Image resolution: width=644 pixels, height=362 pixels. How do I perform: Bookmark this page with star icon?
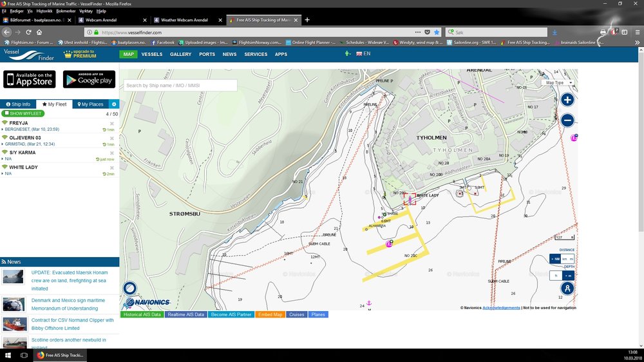point(437,32)
